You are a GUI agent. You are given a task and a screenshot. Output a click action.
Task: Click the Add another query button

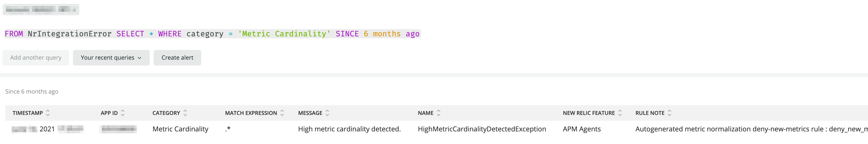36,57
